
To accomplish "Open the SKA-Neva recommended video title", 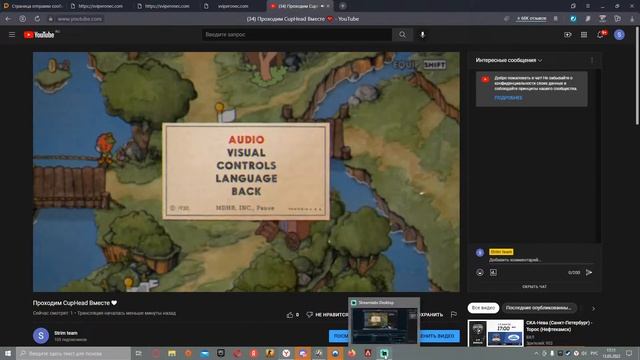I will pyautogui.click(x=559, y=326).
